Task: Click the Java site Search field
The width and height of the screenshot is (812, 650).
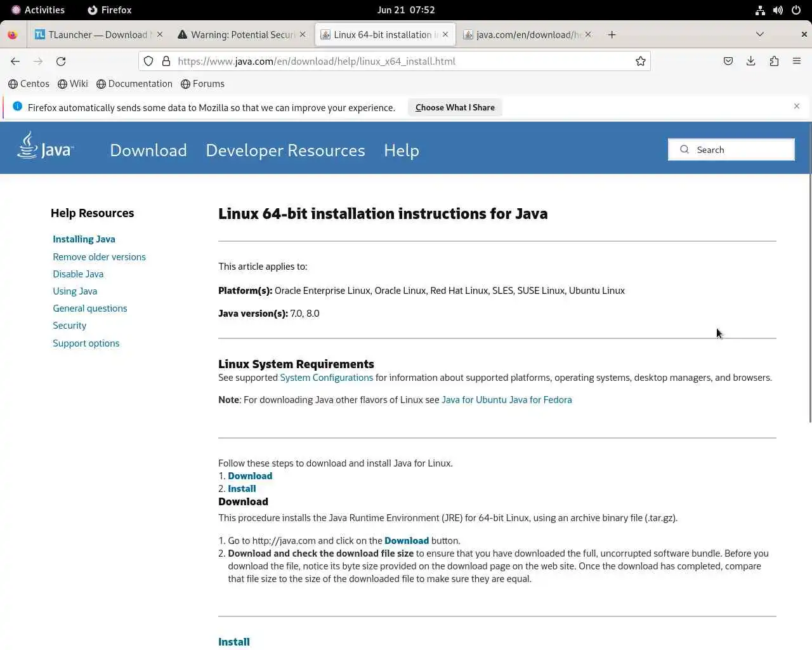Action: tap(731, 150)
